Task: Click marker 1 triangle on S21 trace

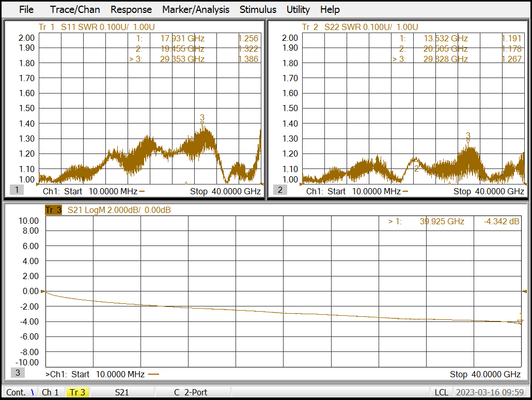Action: click(x=520, y=321)
